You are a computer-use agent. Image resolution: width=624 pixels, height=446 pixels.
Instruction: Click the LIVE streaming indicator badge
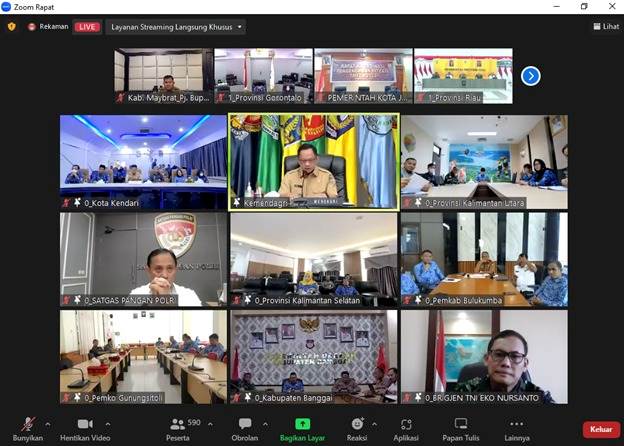tap(87, 27)
